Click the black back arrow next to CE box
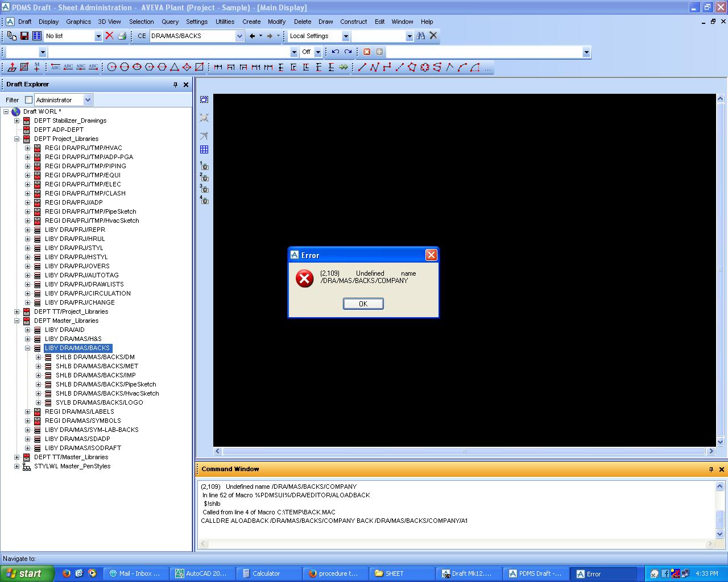The height and width of the screenshot is (582, 728). click(x=253, y=36)
